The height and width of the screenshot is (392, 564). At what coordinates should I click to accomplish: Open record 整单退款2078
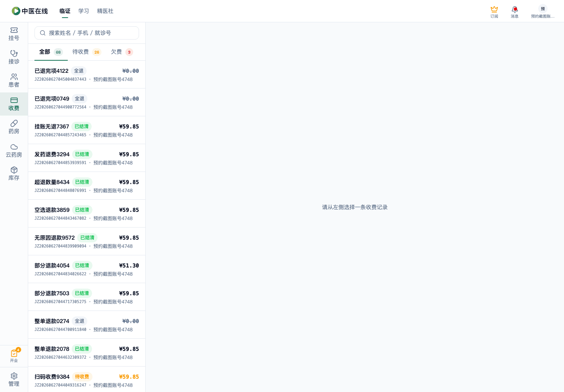(x=87, y=352)
